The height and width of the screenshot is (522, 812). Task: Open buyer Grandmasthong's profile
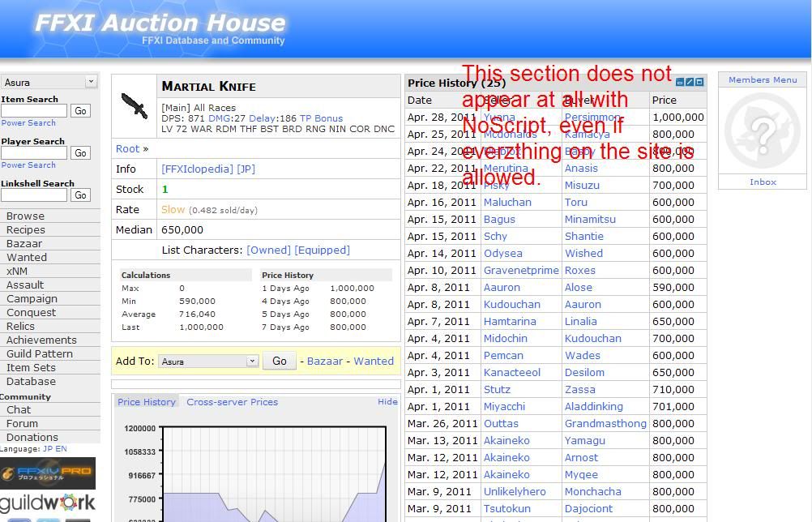click(x=605, y=424)
